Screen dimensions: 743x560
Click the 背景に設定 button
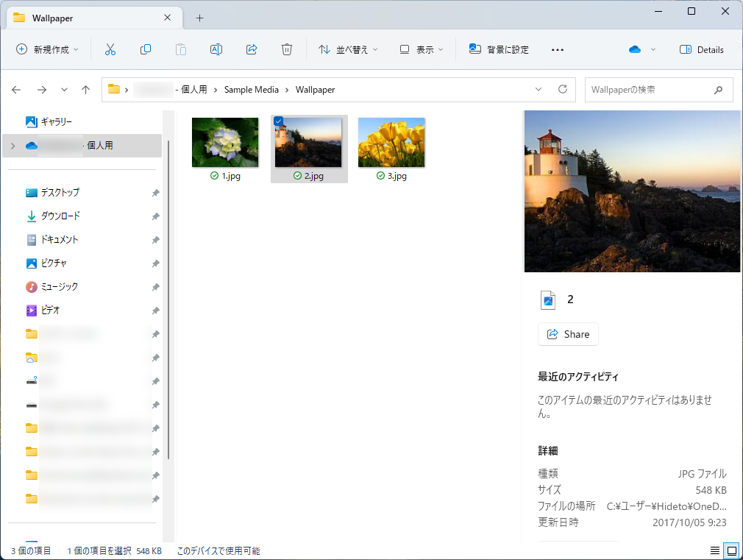[499, 49]
